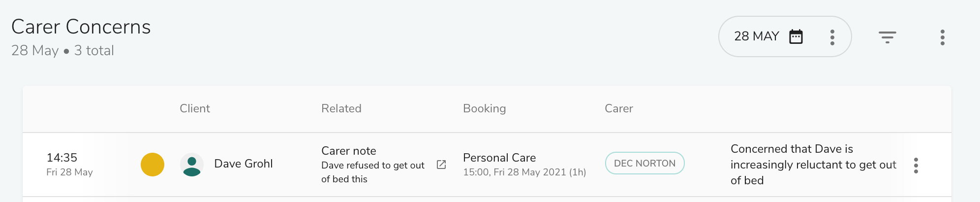Open page-level more options menu

pyautogui.click(x=943, y=37)
